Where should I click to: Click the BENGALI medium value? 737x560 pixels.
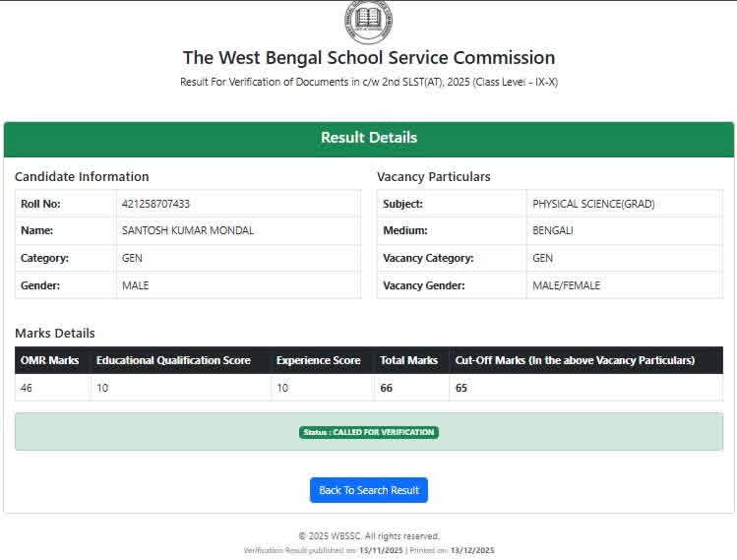pos(553,230)
